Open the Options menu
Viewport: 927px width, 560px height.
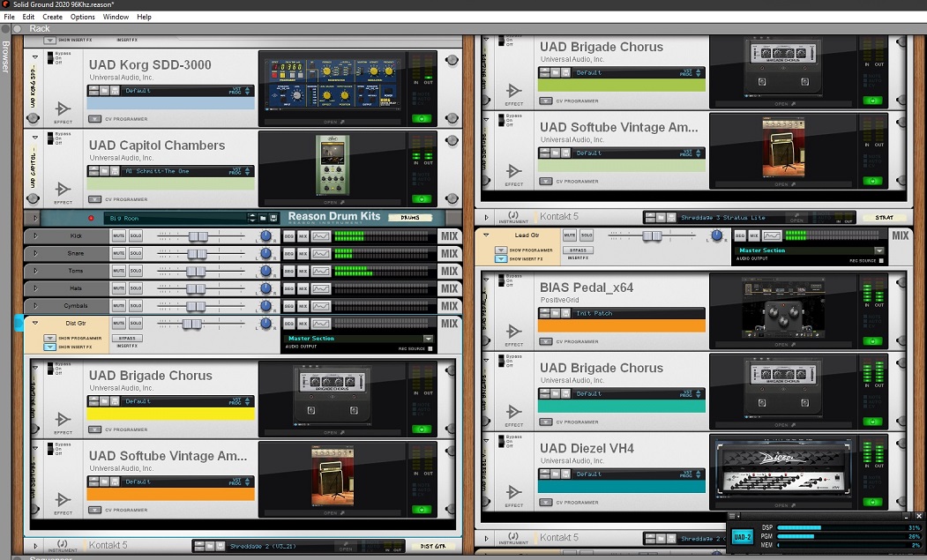click(82, 17)
